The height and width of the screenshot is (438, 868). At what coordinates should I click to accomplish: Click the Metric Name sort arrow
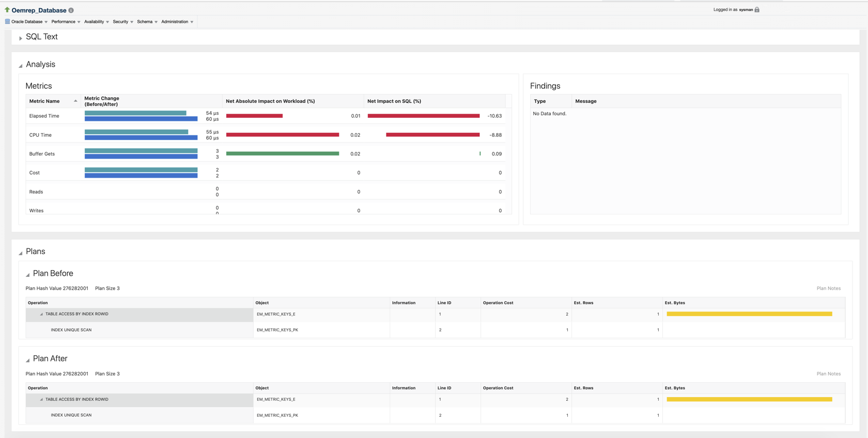click(x=75, y=101)
